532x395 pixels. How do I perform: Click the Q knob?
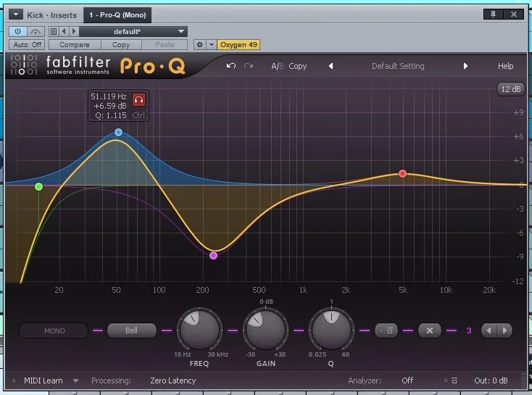(331, 330)
